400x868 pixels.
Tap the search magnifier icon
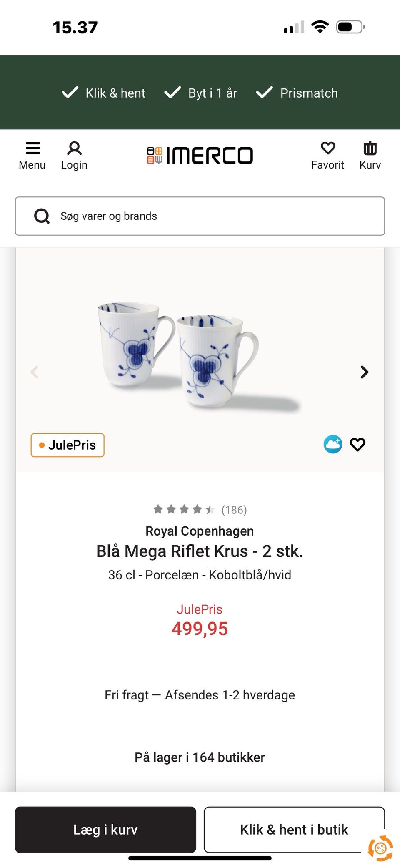[42, 216]
